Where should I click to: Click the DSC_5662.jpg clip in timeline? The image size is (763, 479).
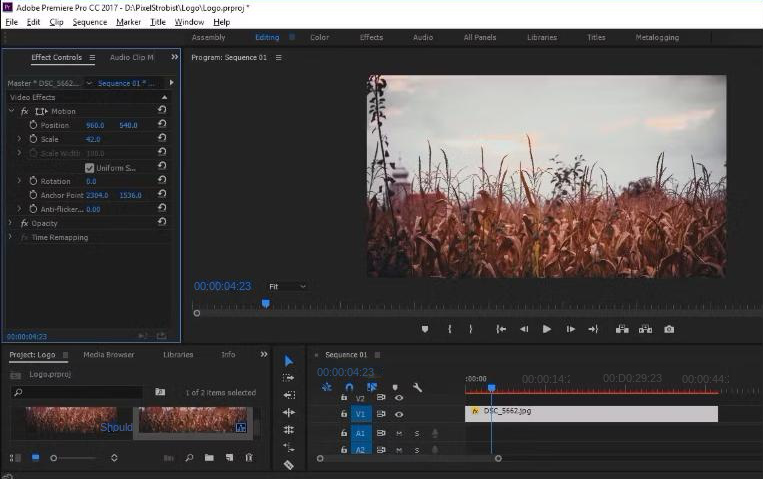(x=590, y=413)
